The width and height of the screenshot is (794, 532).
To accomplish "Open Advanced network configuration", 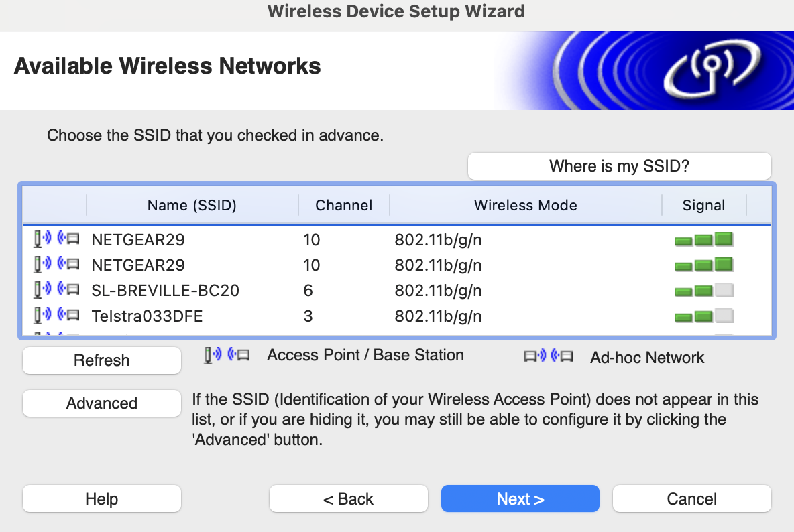I will click(101, 403).
